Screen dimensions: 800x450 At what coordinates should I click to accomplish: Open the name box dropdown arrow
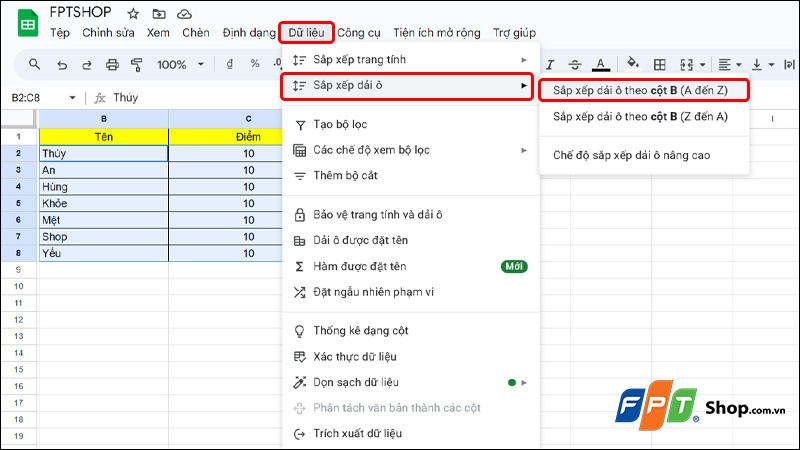72,97
